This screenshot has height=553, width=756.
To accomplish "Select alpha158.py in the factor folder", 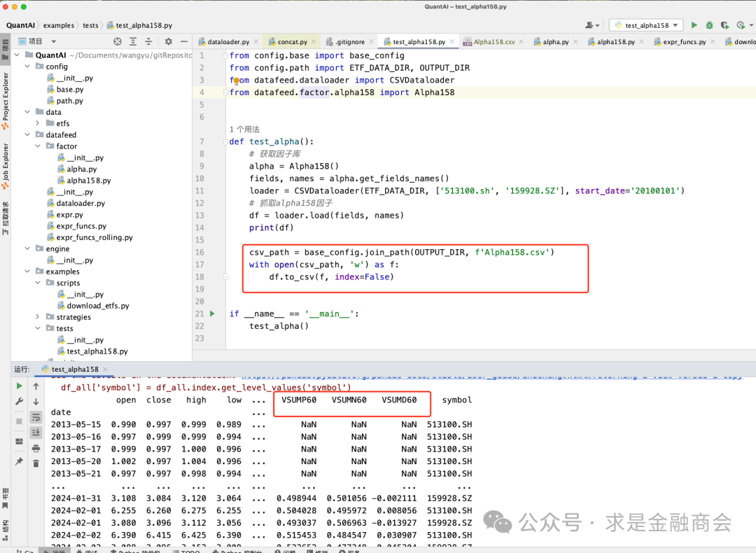I will pos(89,181).
